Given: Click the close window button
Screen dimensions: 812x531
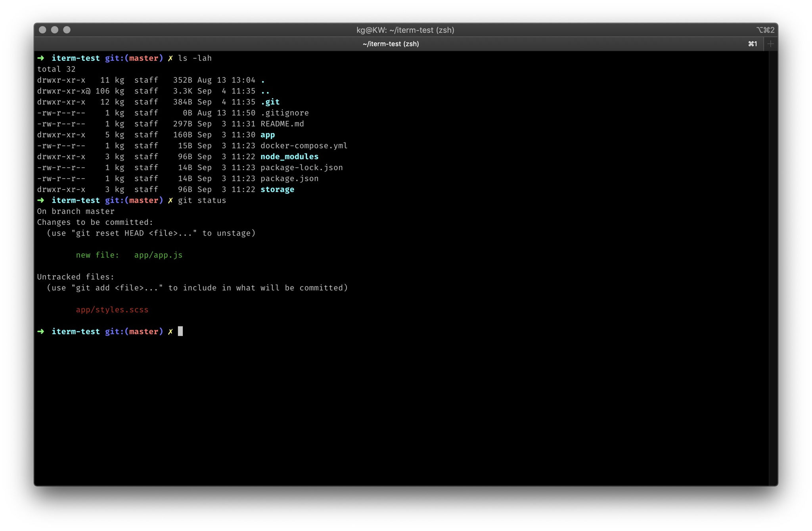Looking at the screenshot, I should pyautogui.click(x=43, y=30).
